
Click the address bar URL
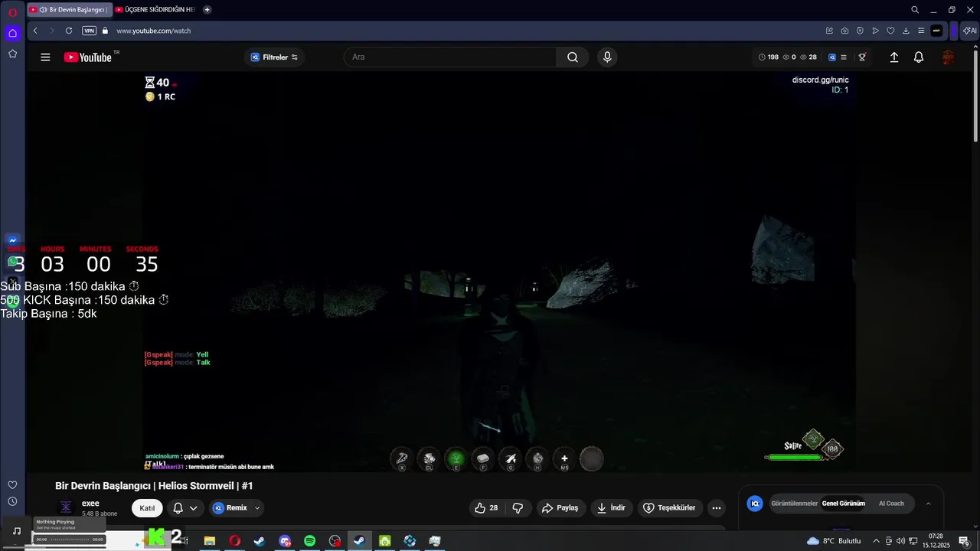[x=153, y=31]
